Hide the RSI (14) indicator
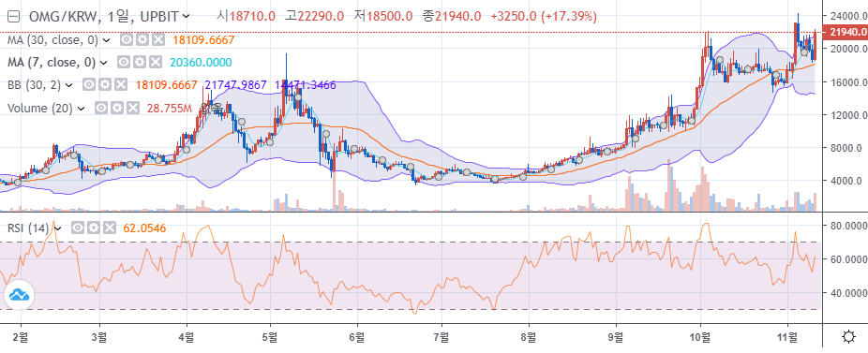The height and width of the screenshot is (353, 868). (x=79, y=228)
